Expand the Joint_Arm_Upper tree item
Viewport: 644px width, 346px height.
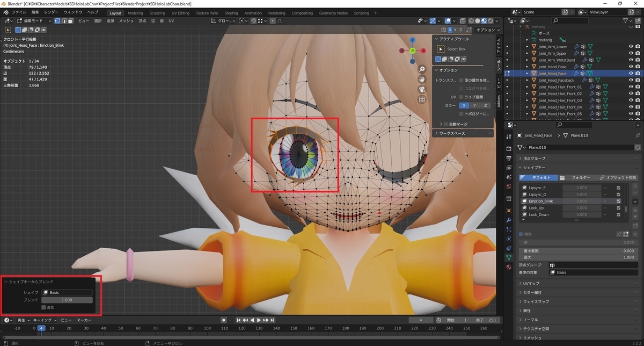click(x=527, y=53)
